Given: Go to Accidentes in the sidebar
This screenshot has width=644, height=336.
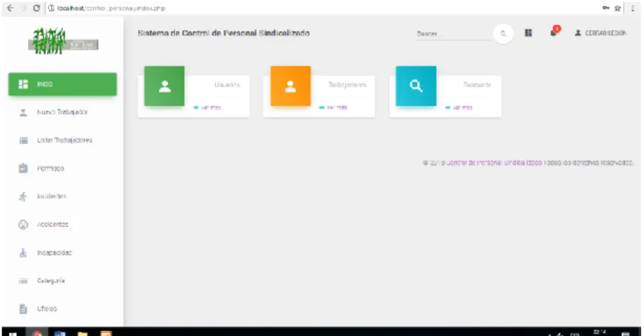Looking at the screenshot, I should [62, 224].
